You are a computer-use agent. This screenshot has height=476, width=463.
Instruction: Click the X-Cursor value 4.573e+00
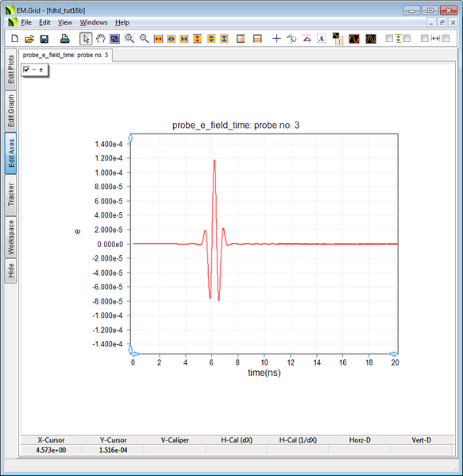click(x=51, y=450)
